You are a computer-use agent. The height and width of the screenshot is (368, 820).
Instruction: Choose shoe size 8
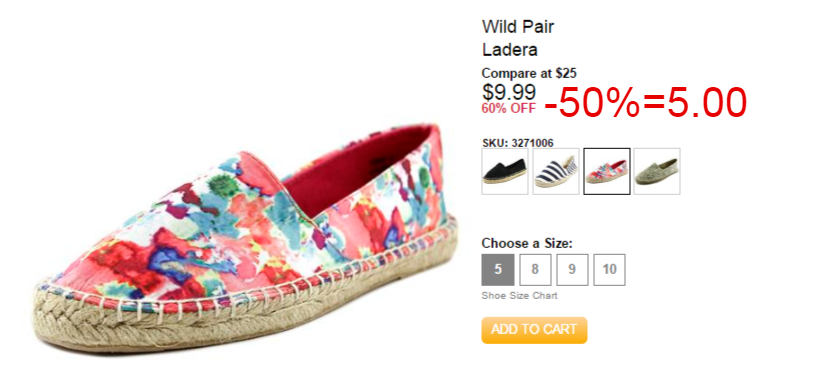(x=535, y=270)
